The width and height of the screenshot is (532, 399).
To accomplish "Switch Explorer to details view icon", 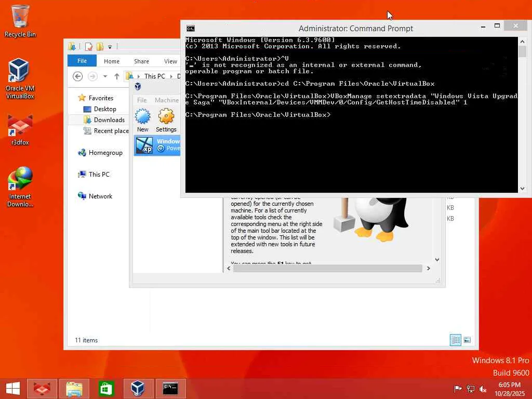I will [x=455, y=340].
